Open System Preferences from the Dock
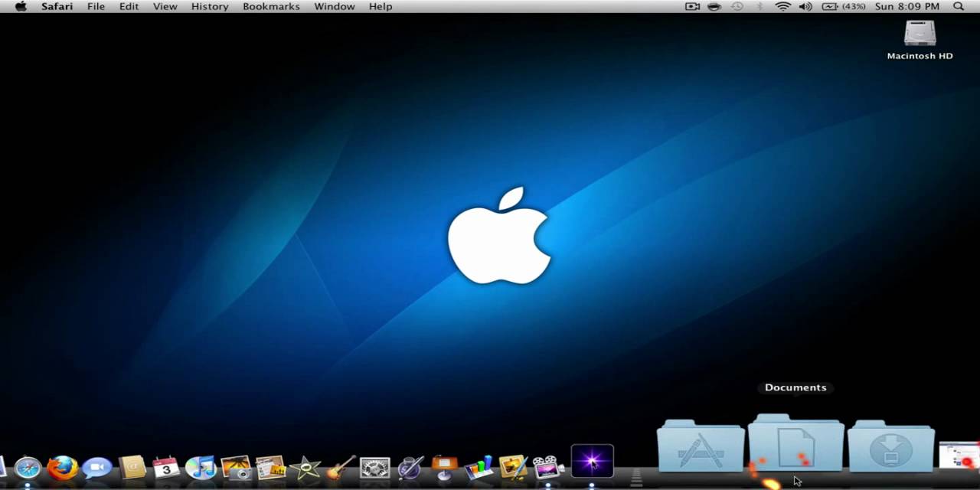 pyautogui.click(x=375, y=467)
